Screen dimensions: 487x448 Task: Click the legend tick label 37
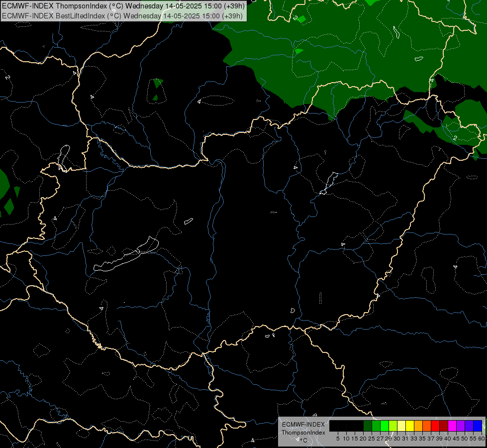pos(431,439)
